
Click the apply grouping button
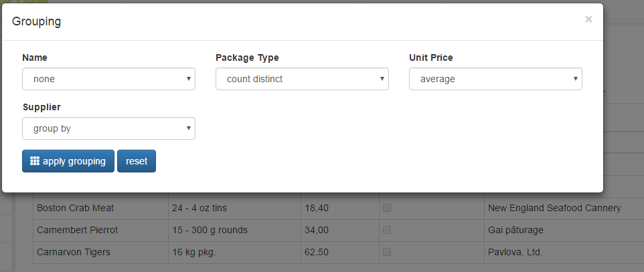(68, 161)
